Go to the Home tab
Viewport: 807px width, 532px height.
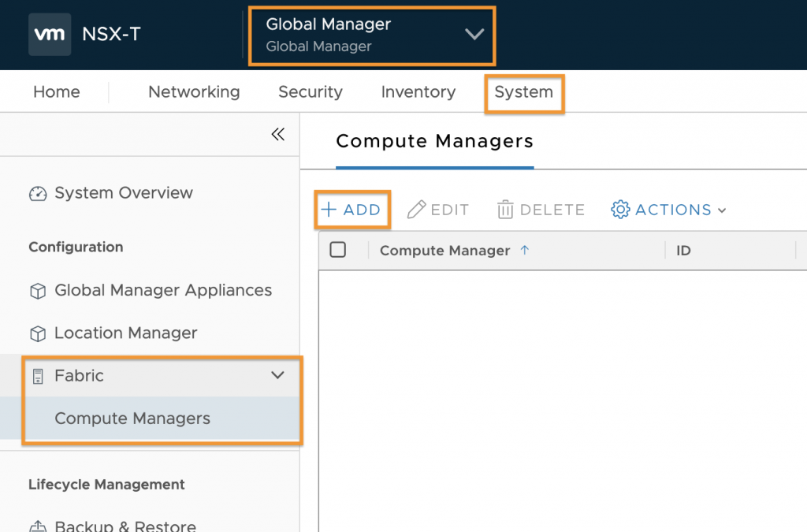57,91
